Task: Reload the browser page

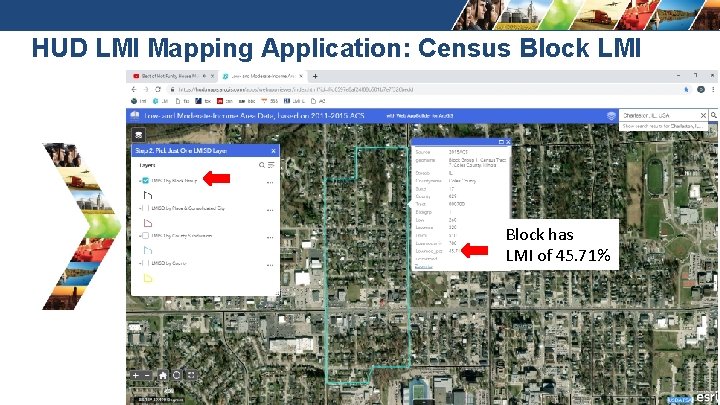Action: [158, 90]
